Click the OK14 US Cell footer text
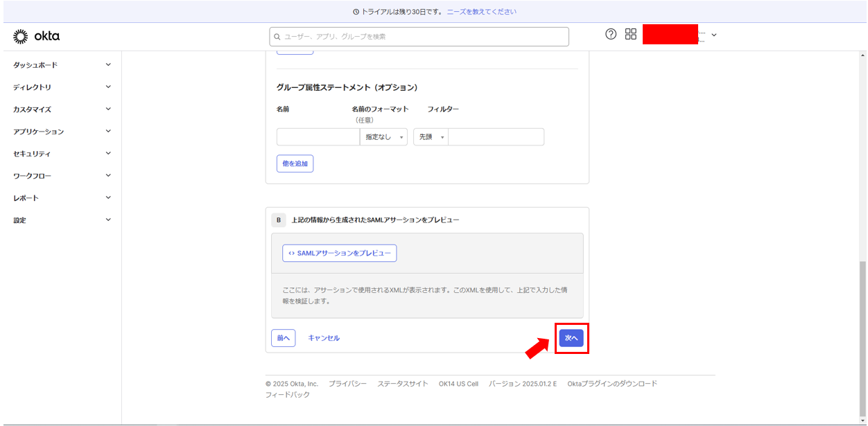Screen dimensions: 868x426 coord(458,384)
